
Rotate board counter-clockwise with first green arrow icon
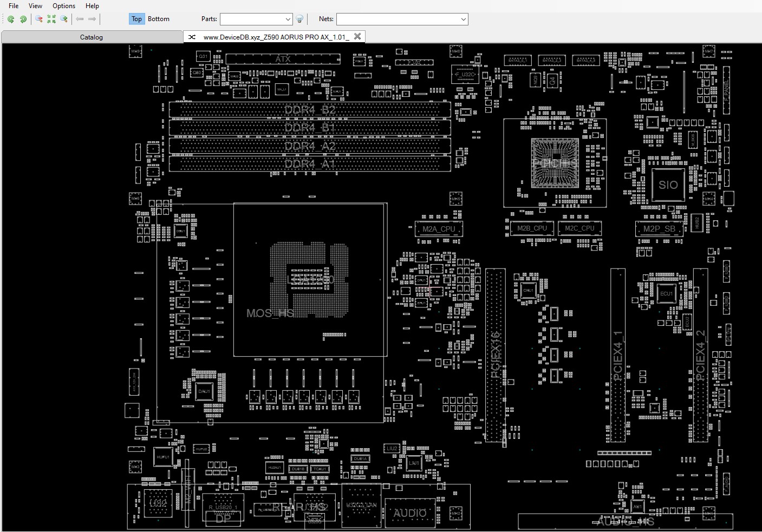pyautogui.click(x=11, y=19)
